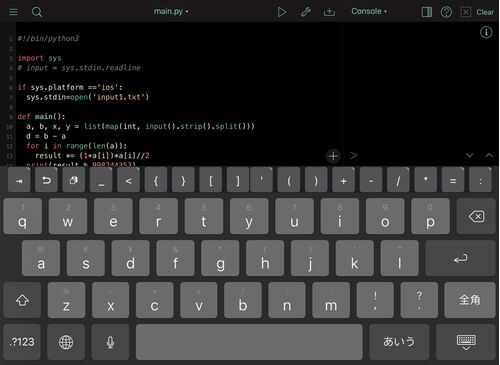This screenshot has width=500, height=365.
Task: Tap the console prompt arrow
Action: tap(354, 156)
